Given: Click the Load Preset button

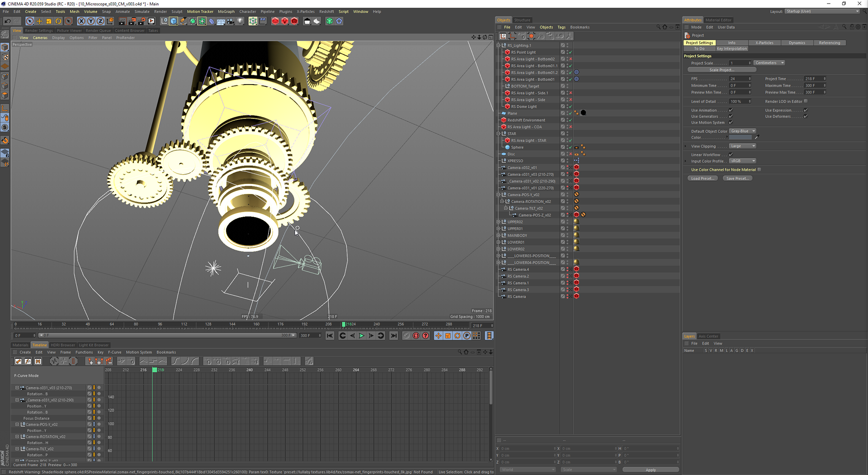Looking at the screenshot, I should point(703,178).
